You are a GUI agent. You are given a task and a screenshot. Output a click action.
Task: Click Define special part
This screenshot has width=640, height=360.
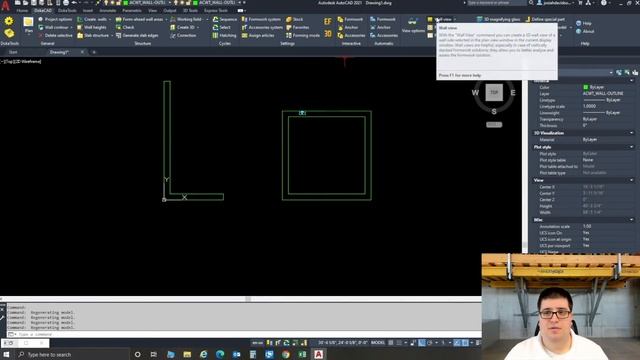point(545,19)
